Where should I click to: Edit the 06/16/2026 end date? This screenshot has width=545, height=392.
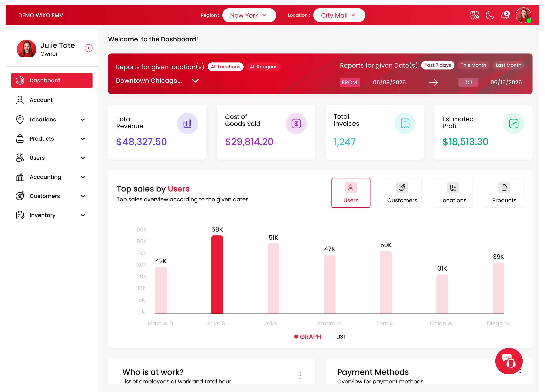506,82
